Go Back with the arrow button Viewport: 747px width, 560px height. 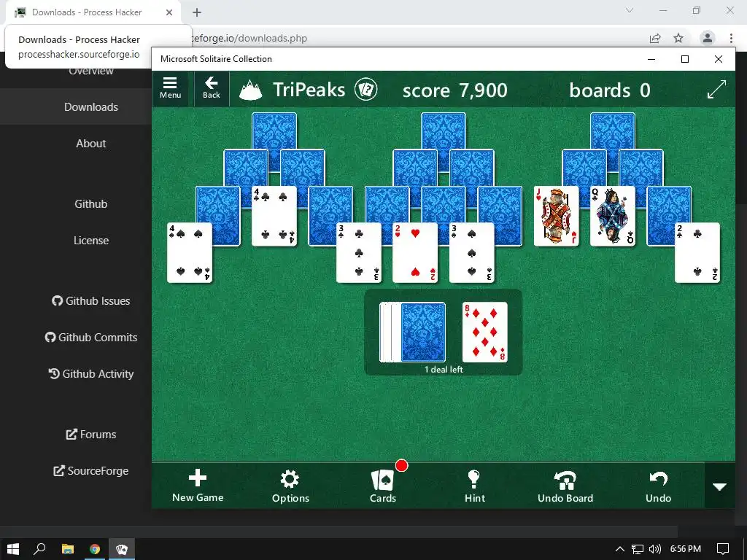(211, 88)
